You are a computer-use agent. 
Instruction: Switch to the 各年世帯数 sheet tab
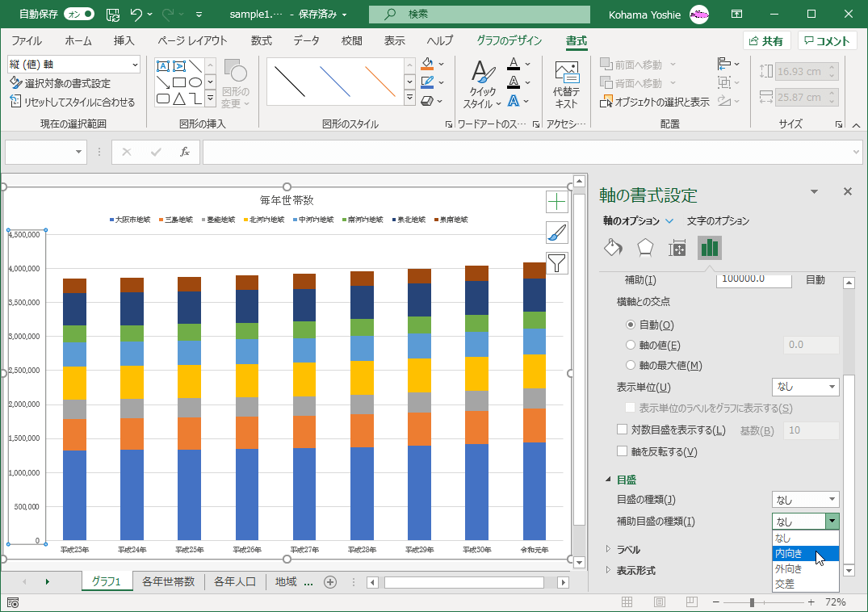click(x=168, y=581)
